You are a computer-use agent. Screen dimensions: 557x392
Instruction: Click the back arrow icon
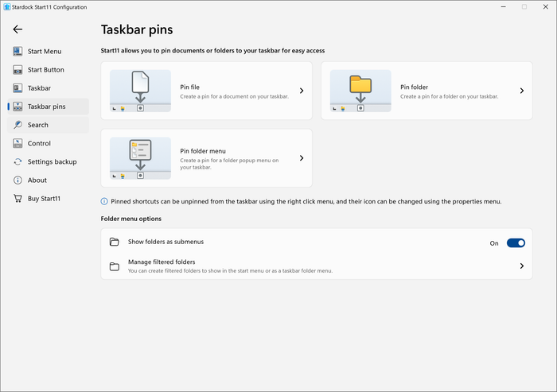tap(18, 29)
